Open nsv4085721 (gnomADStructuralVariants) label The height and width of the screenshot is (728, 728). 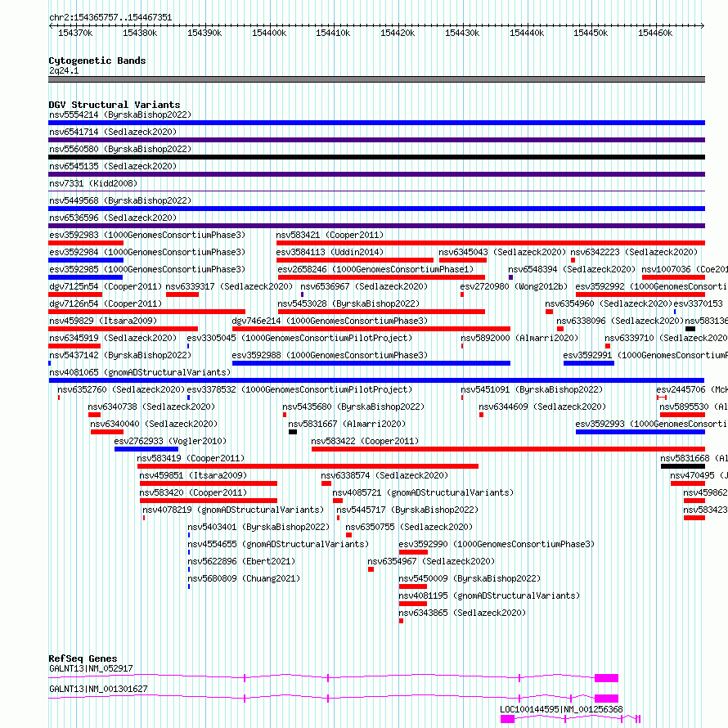click(x=423, y=492)
